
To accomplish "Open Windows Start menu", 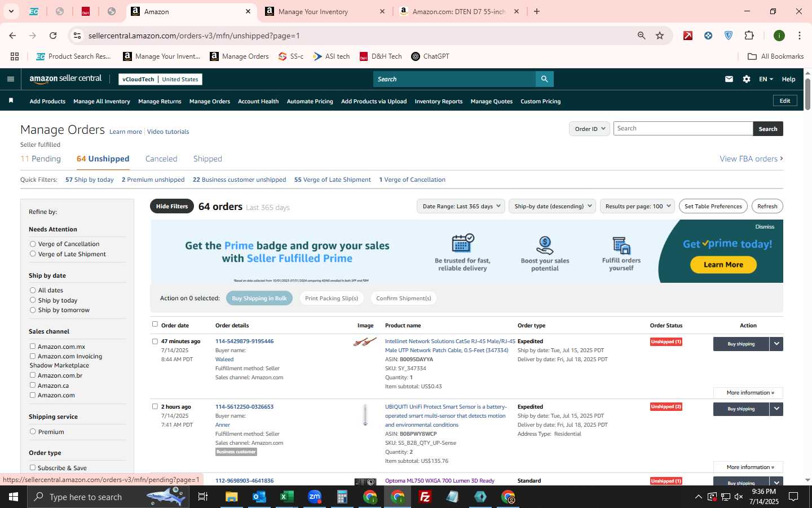I will [x=14, y=497].
